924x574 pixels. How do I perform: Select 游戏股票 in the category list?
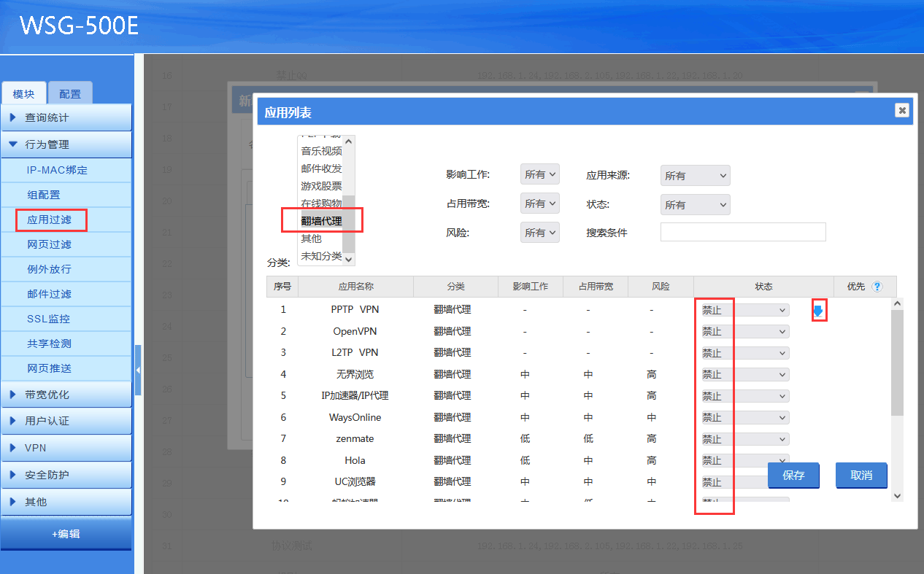click(x=321, y=186)
